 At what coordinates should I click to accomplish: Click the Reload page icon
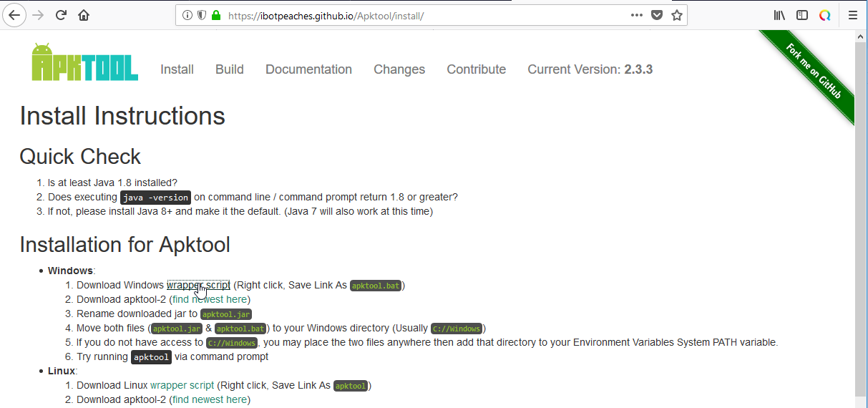(x=62, y=15)
